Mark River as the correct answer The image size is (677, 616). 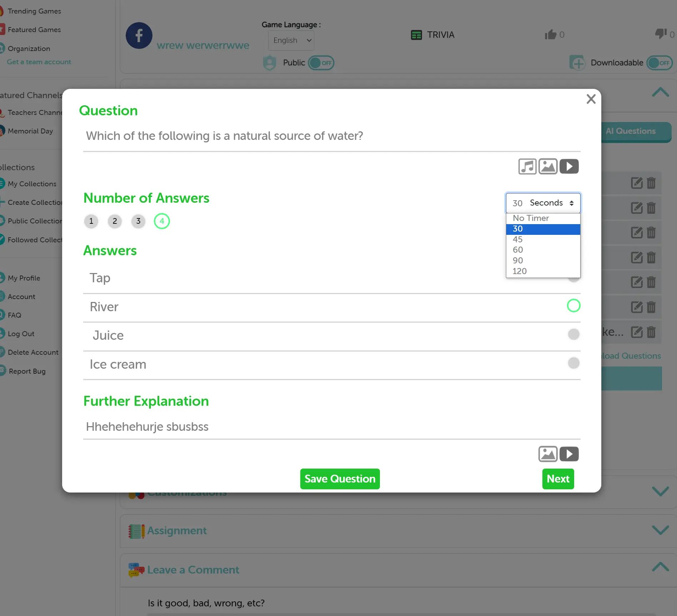573,306
